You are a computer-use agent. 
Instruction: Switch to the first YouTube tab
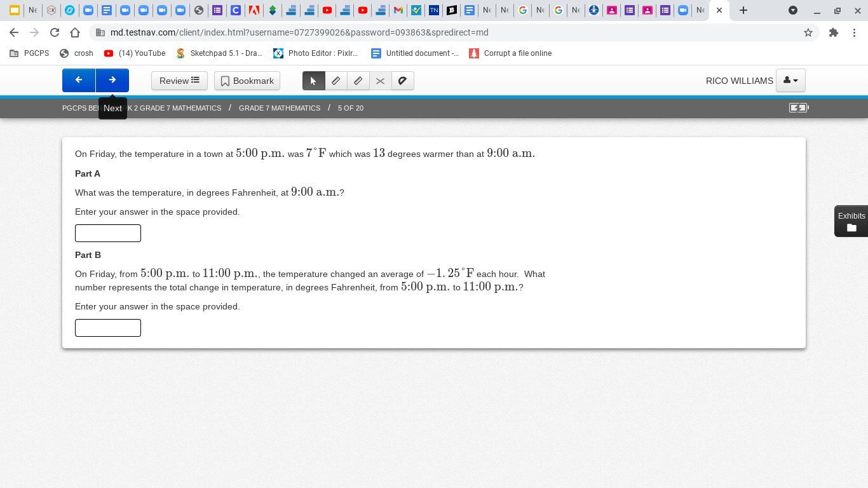pyautogui.click(x=327, y=10)
